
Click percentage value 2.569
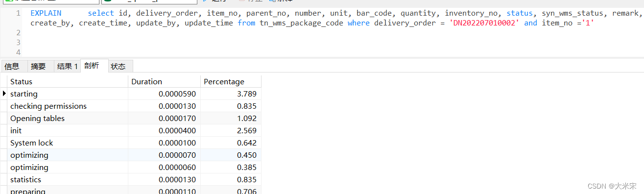coord(247,130)
